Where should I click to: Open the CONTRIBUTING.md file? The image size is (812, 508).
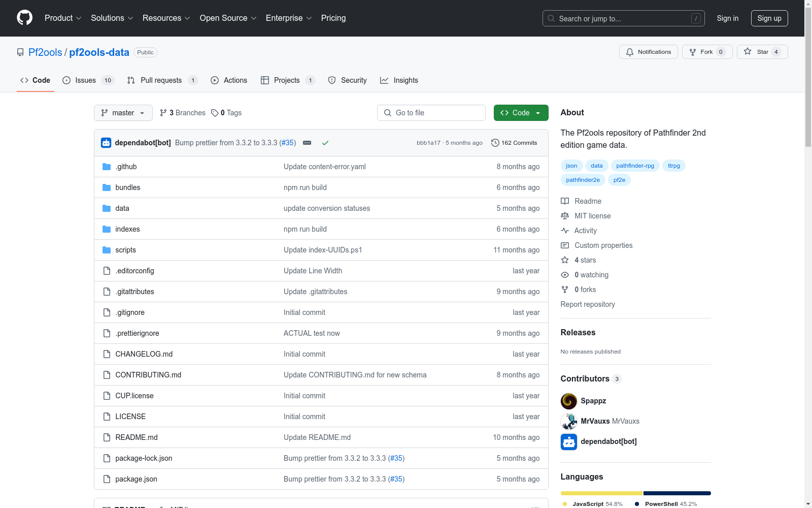click(x=148, y=375)
